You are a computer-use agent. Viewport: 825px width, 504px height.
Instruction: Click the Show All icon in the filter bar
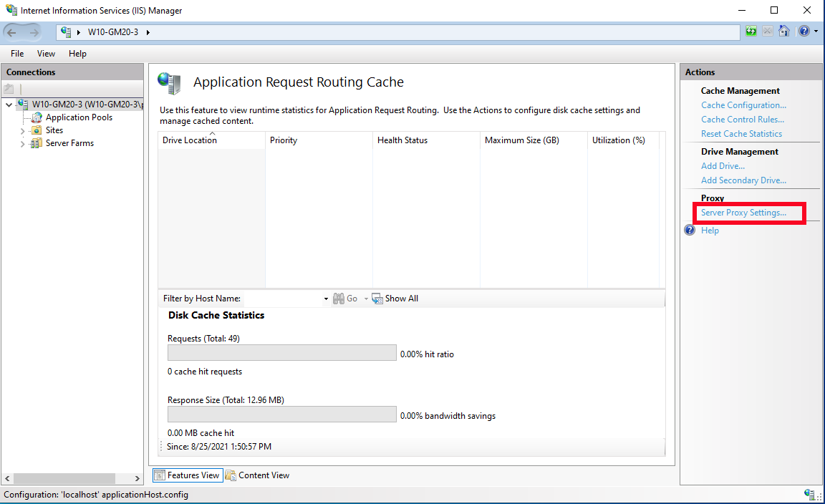click(377, 298)
